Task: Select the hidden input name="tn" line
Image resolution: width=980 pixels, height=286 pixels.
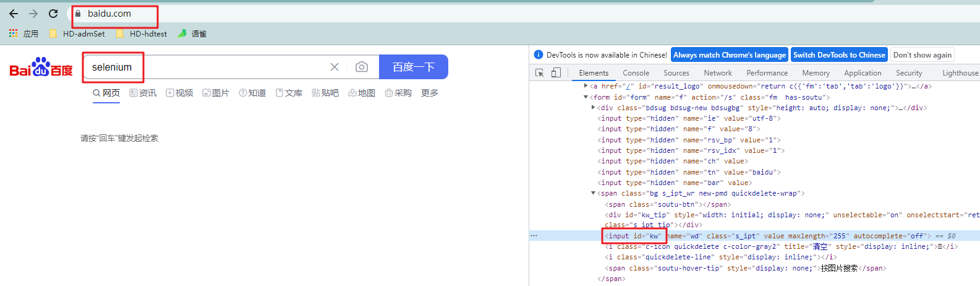Action: (x=689, y=172)
